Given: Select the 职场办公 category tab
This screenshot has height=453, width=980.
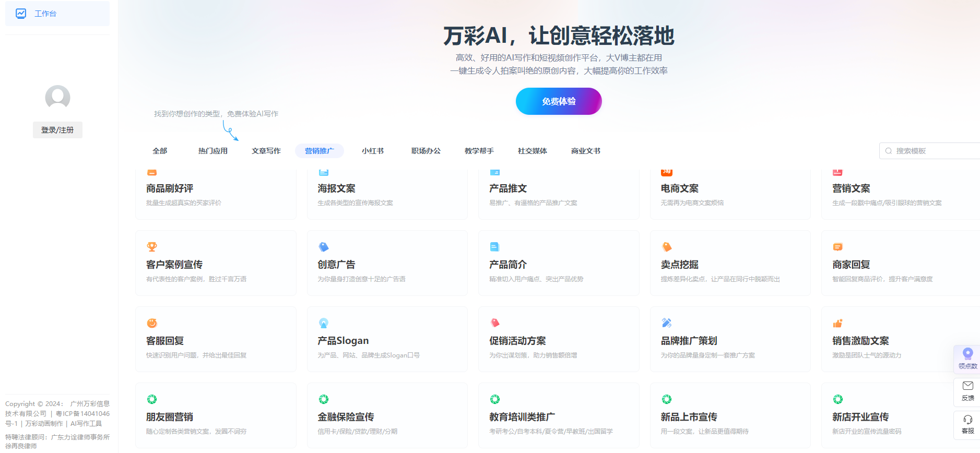Looking at the screenshot, I should pos(426,151).
